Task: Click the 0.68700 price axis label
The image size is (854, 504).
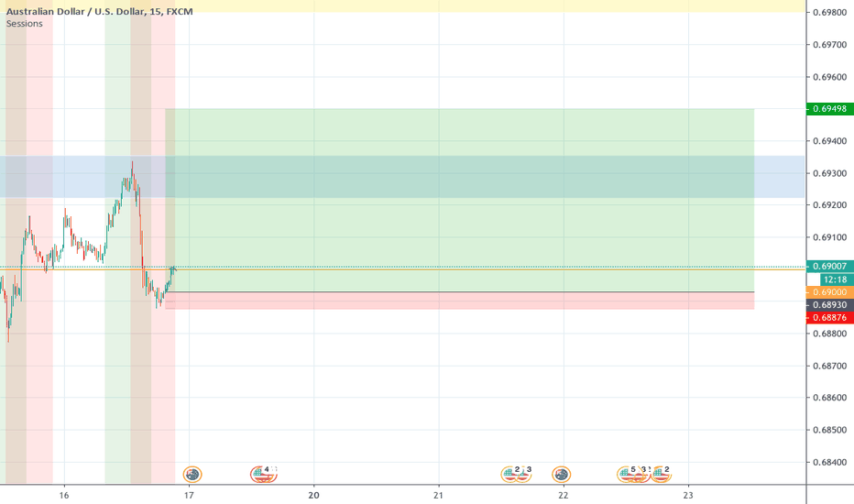Action: pyautogui.click(x=830, y=366)
